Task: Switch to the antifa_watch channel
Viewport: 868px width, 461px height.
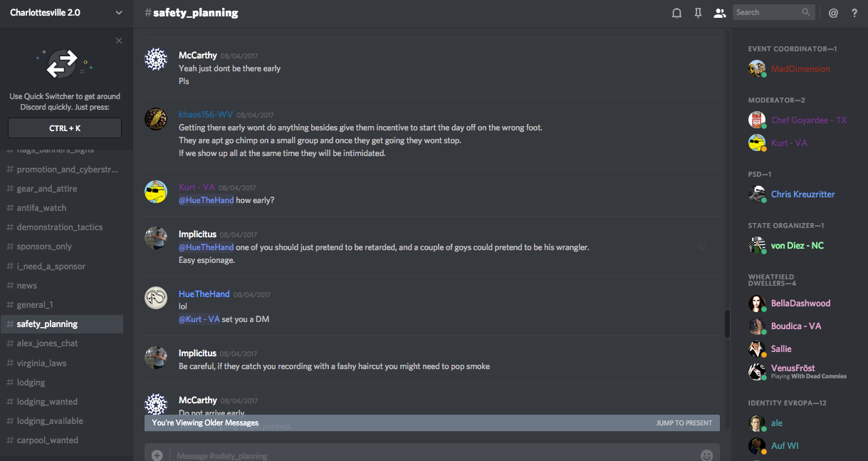Action: (x=41, y=208)
